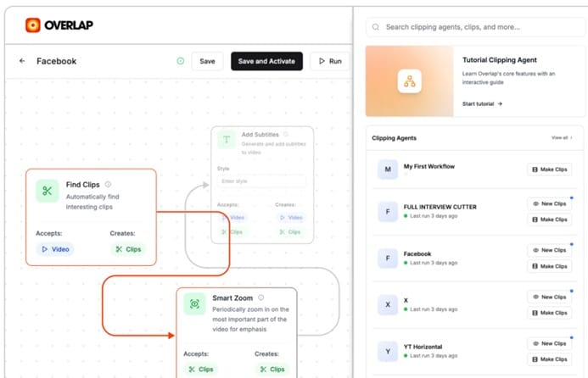The height and width of the screenshot is (378, 588).
Task: Focus the search clipping agents field
Action: pos(475,27)
